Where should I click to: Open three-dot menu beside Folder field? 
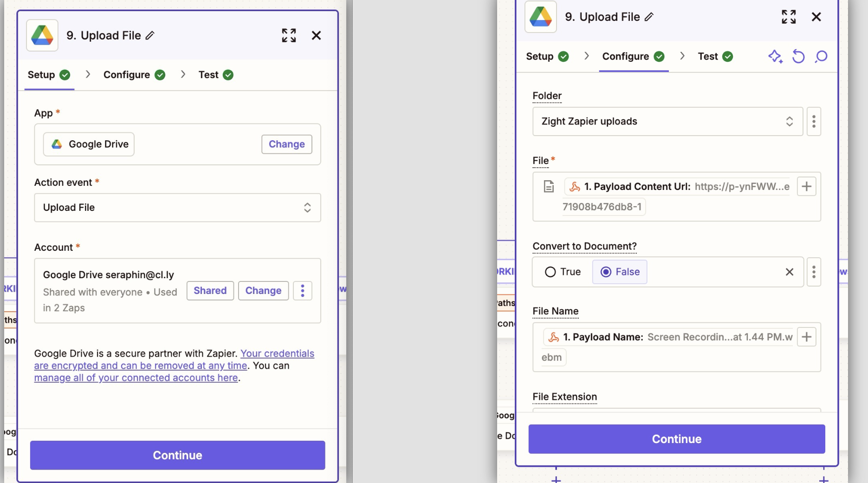814,122
